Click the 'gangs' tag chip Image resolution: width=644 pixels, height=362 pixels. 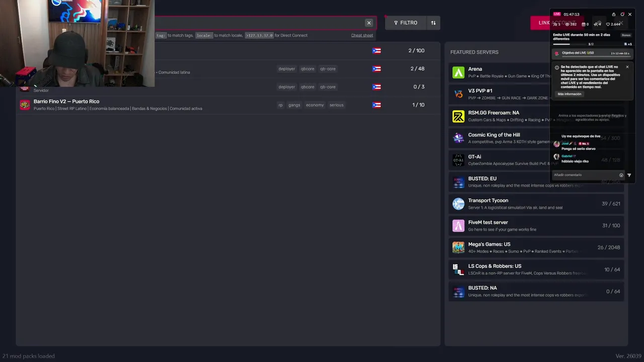pyautogui.click(x=294, y=105)
